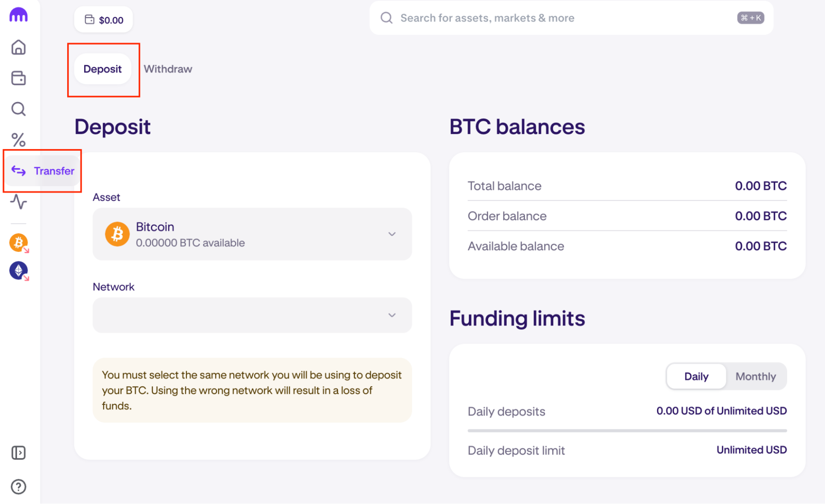Open the activity pulse sidebar icon
The height and width of the screenshot is (504, 825).
pyautogui.click(x=19, y=202)
